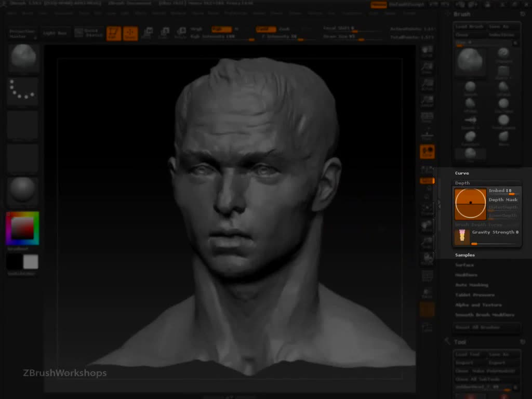Expand the Auto Masking section
532x399 pixels.
coord(472,285)
